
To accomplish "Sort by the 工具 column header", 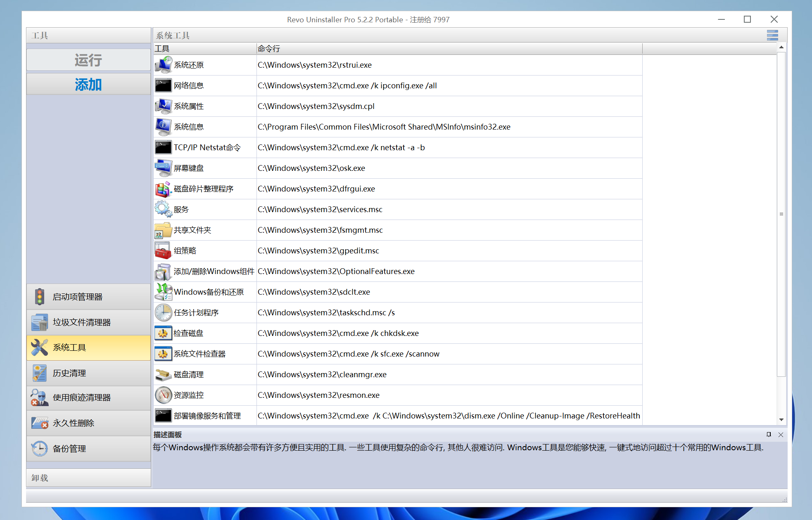I will (205, 49).
